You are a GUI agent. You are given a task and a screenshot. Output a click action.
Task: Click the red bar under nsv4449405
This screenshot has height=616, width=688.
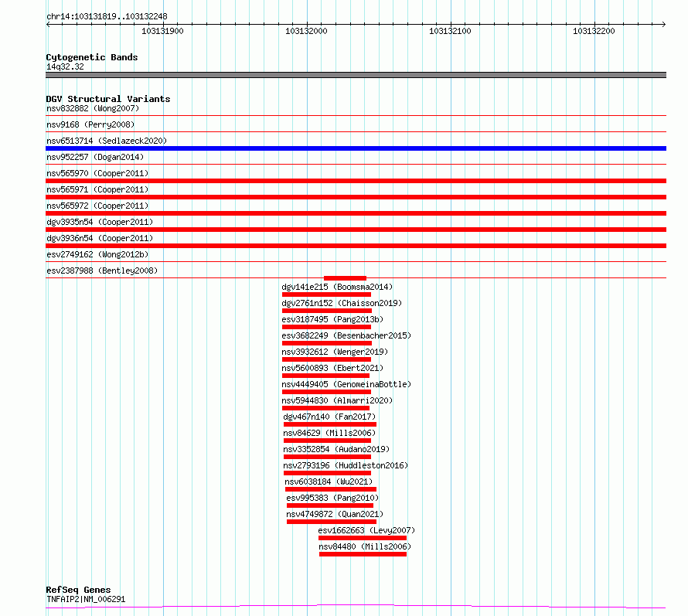326,392
